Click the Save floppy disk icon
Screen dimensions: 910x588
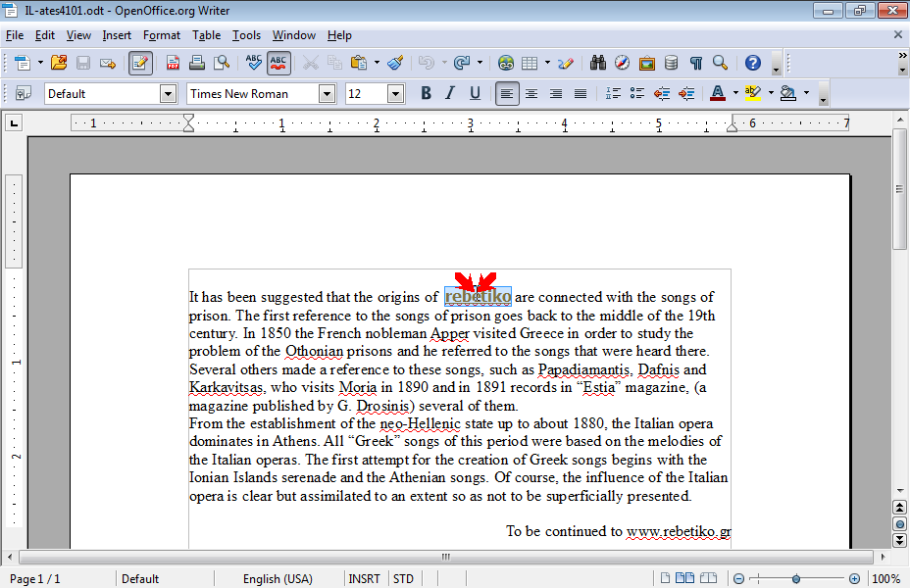pyautogui.click(x=83, y=63)
